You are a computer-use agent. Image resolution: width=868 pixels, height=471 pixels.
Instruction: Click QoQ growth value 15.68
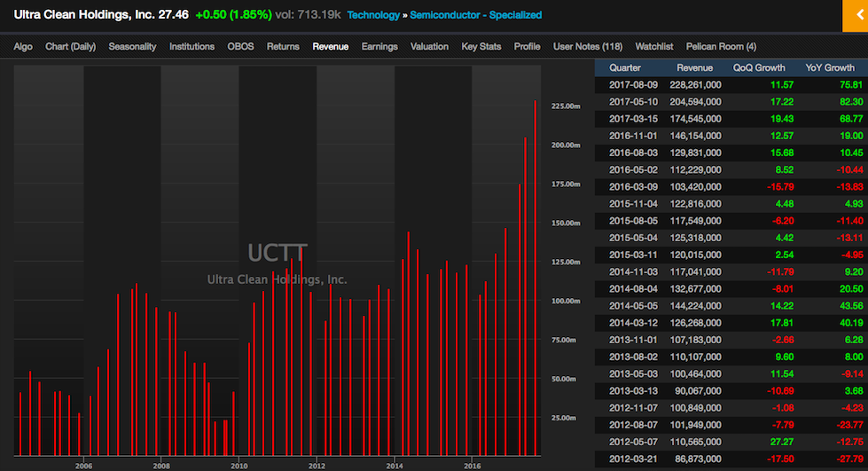pos(782,153)
